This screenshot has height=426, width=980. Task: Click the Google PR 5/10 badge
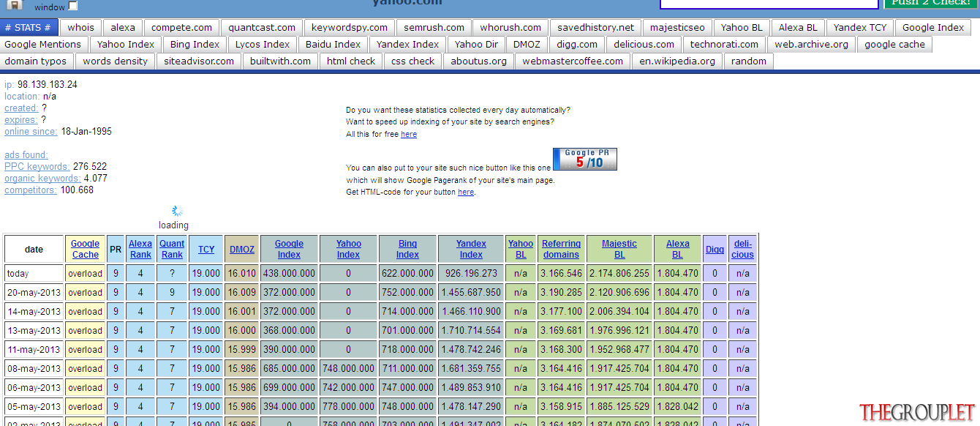click(x=585, y=159)
